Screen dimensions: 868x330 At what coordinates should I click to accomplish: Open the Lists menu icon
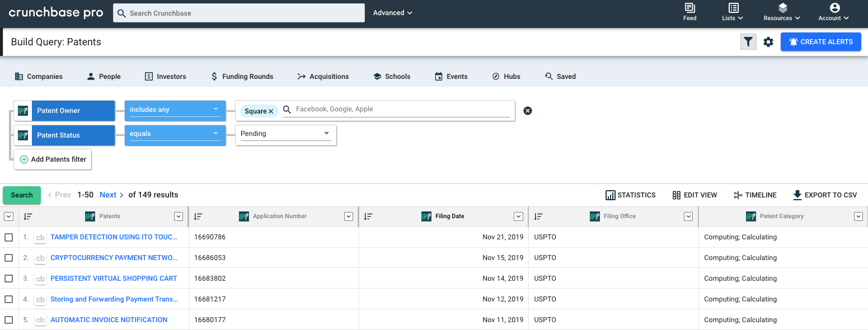733,8
